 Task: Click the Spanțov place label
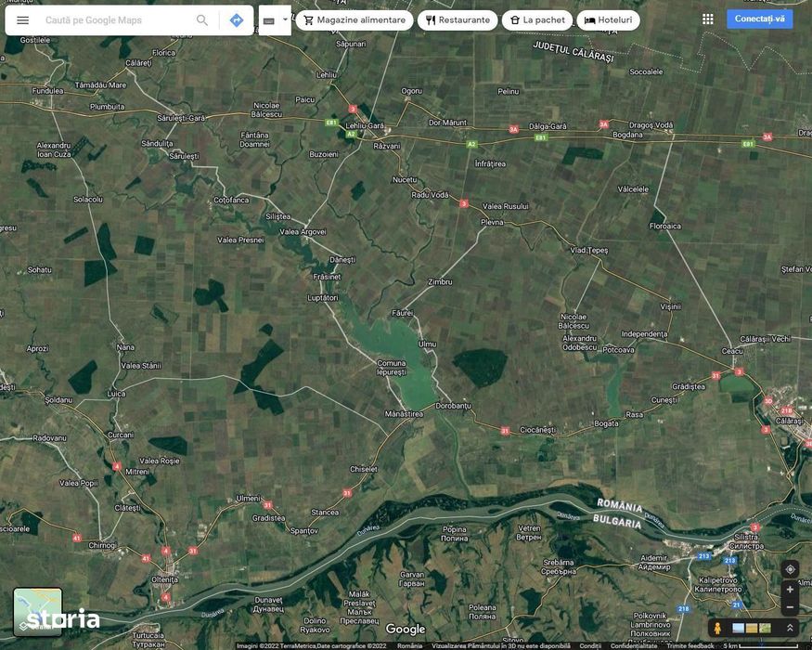pyautogui.click(x=304, y=531)
